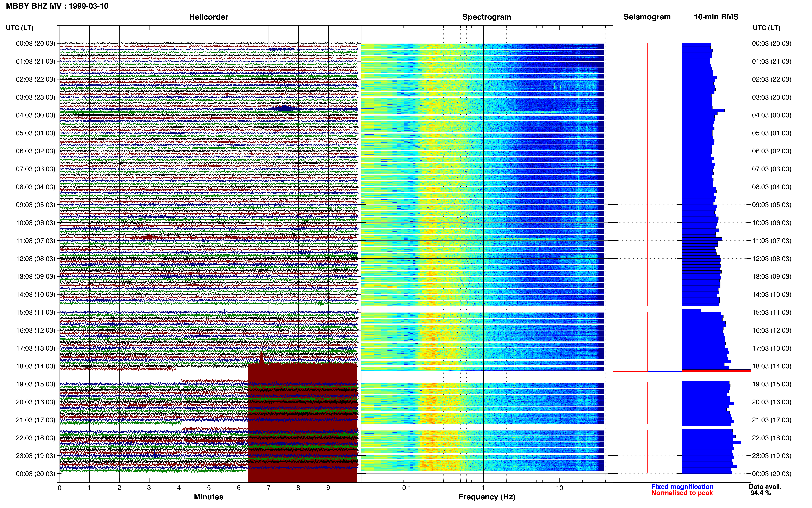The width and height of the screenshot is (812, 508).
Task: Click the right-axis time label 06:03 (02:03)
Action: (772, 151)
